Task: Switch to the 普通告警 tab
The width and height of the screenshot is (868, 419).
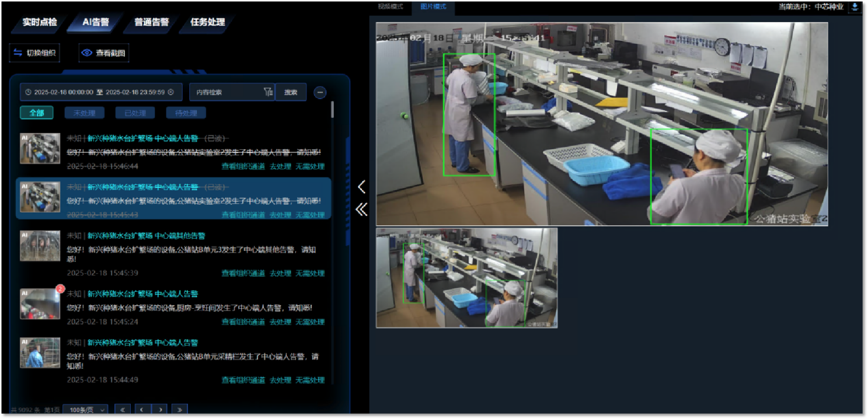Action: (x=151, y=22)
